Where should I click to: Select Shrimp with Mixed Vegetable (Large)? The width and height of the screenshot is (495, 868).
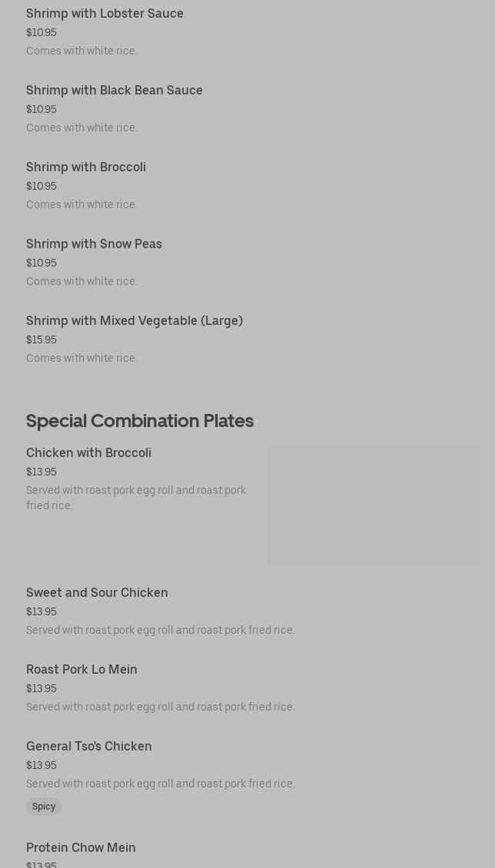135,321
